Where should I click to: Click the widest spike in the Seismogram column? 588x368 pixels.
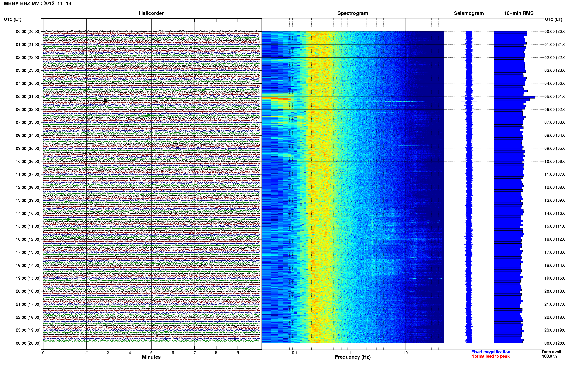click(x=469, y=101)
